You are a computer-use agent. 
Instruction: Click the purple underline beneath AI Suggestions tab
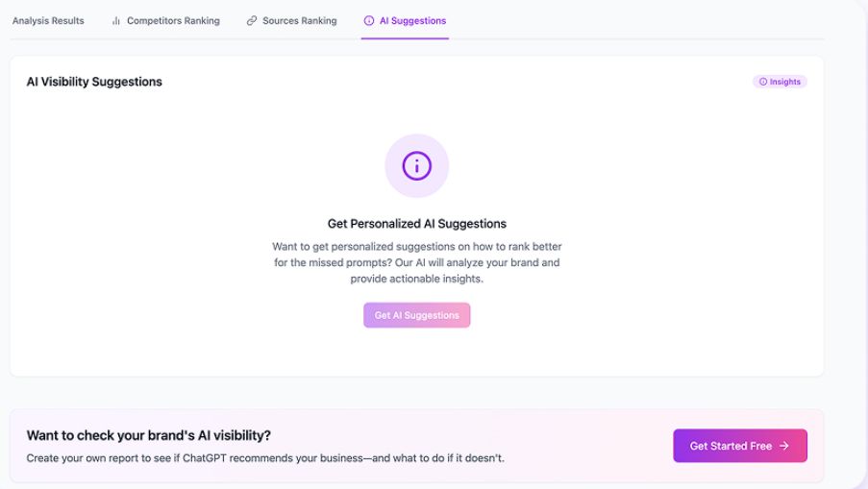click(x=405, y=38)
